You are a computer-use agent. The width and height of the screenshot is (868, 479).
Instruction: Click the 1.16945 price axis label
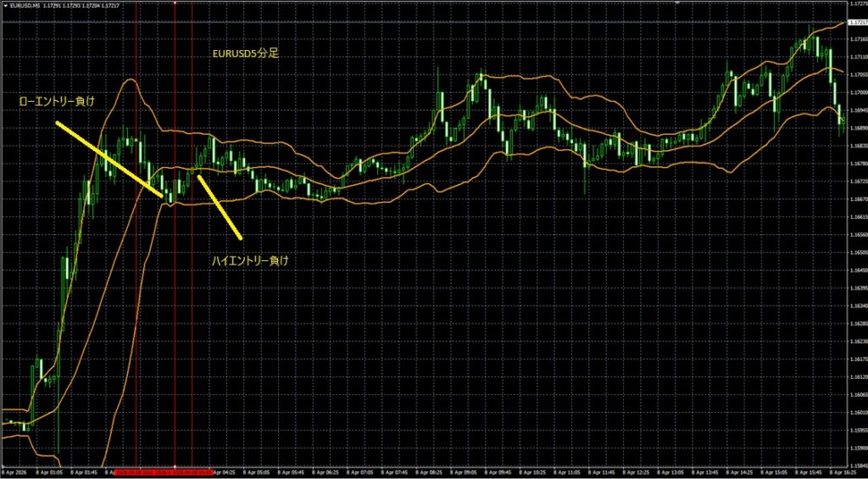click(x=858, y=110)
